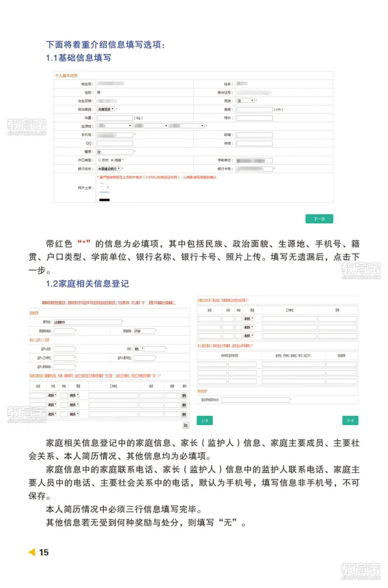Open 关系 dropdown in first family member row
The height and width of the screenshot is (588, 388).
(52, 395)
